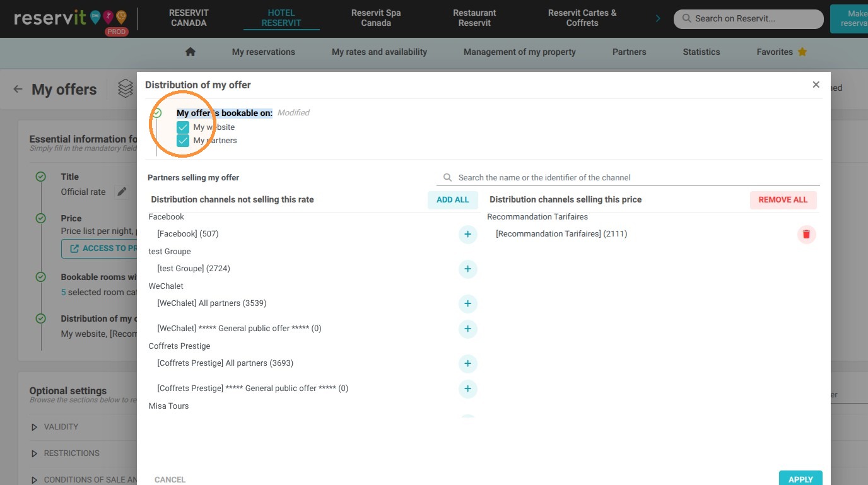
Task: Open My reservations menu
Action: pos(264,52)
